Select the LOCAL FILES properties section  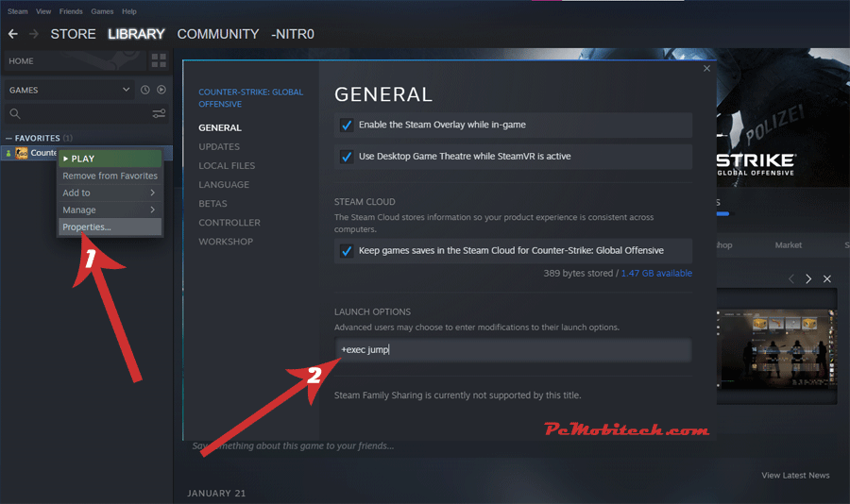[227, 166]
